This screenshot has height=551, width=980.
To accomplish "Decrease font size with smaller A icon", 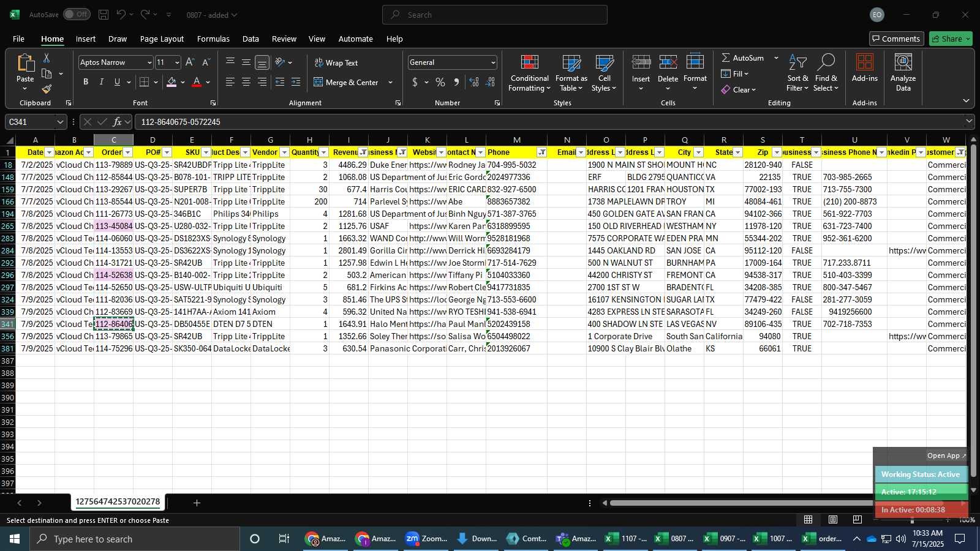I will (206, 62).
